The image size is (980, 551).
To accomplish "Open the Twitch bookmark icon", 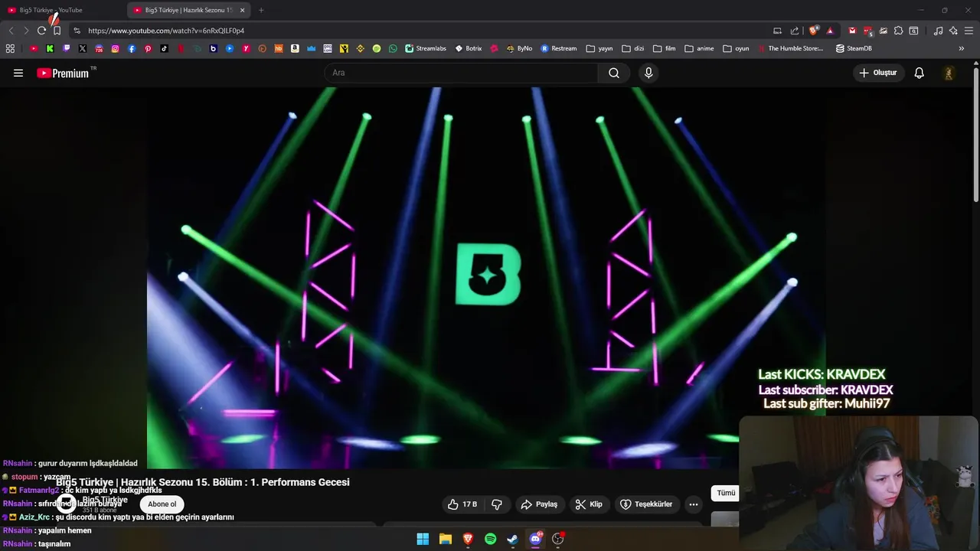I will 66,48.
